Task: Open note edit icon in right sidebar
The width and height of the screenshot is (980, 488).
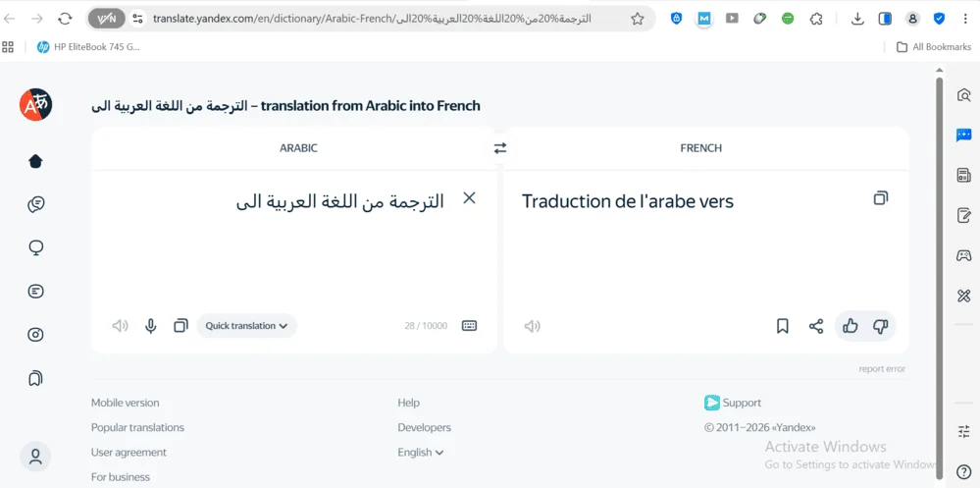Action: click(963, 216)
